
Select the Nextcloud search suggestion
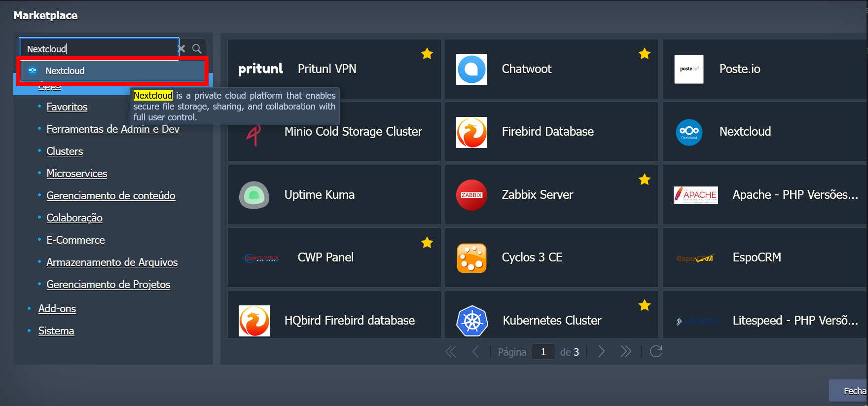click(x=113, y=71)
